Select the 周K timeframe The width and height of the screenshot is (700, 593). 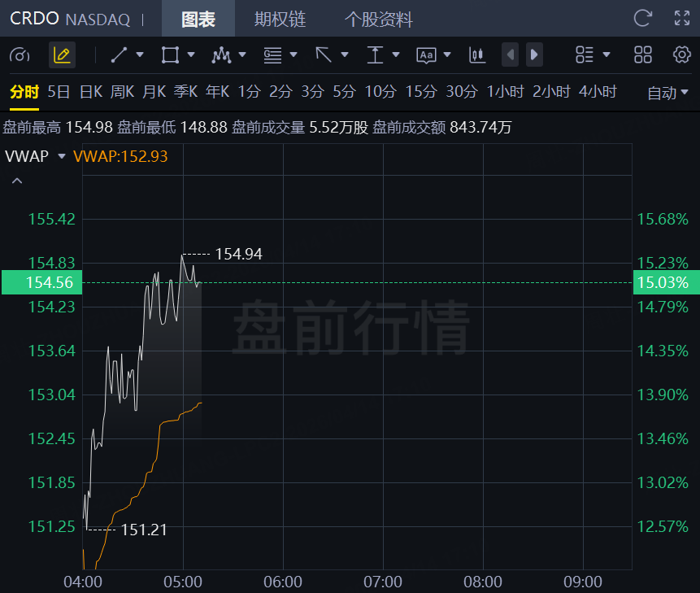pyautogui.click(x=122, y=92)
